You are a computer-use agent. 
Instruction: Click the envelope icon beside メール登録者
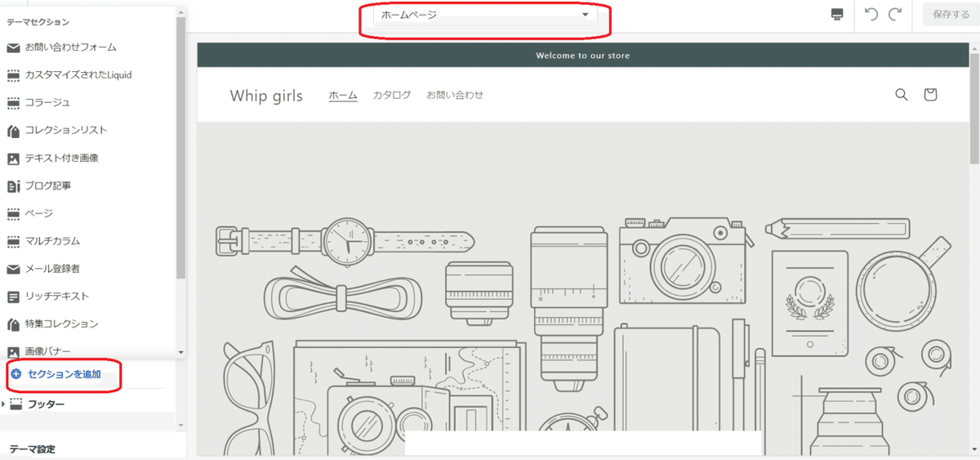[x=13, y=269]
